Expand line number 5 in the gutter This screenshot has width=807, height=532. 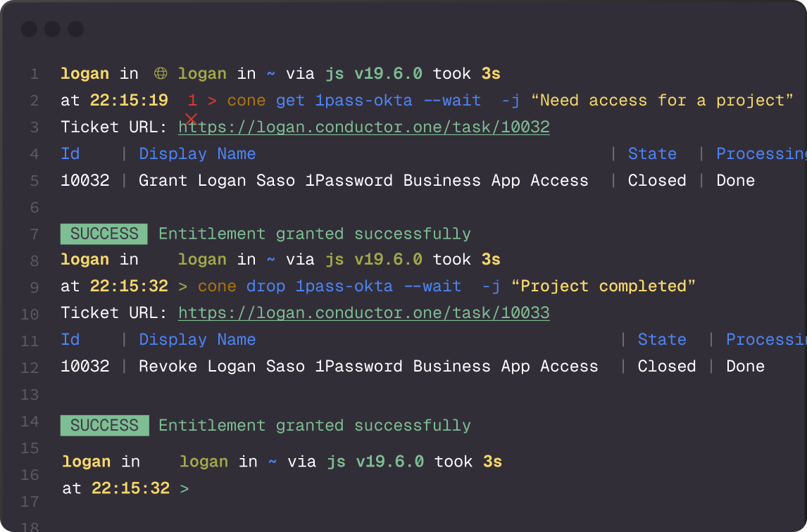(x=34, y=180)
